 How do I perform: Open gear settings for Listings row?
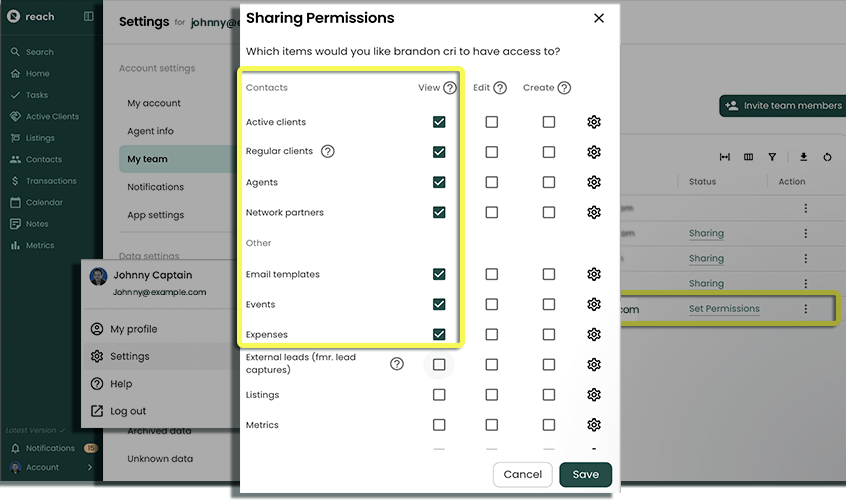click(x=594, y=395)
